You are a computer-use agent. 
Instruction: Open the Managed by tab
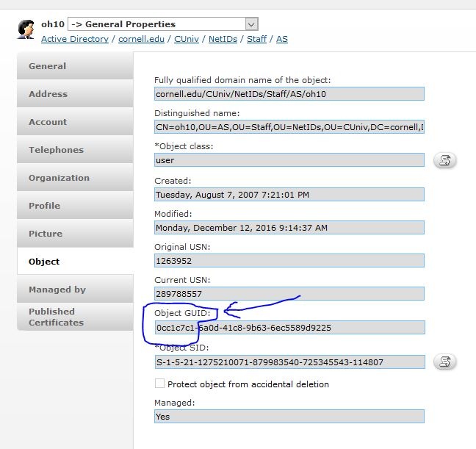click(75, 290)
